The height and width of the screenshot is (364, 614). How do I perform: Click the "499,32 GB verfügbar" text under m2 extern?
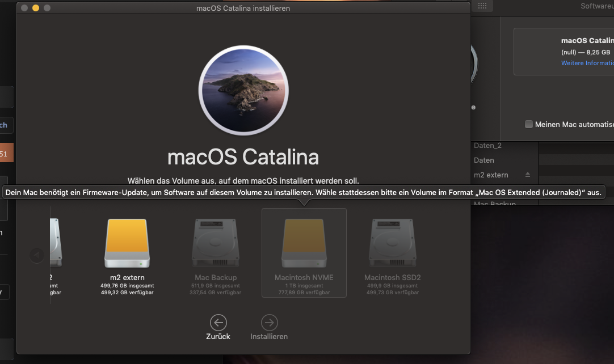point(127,293)
